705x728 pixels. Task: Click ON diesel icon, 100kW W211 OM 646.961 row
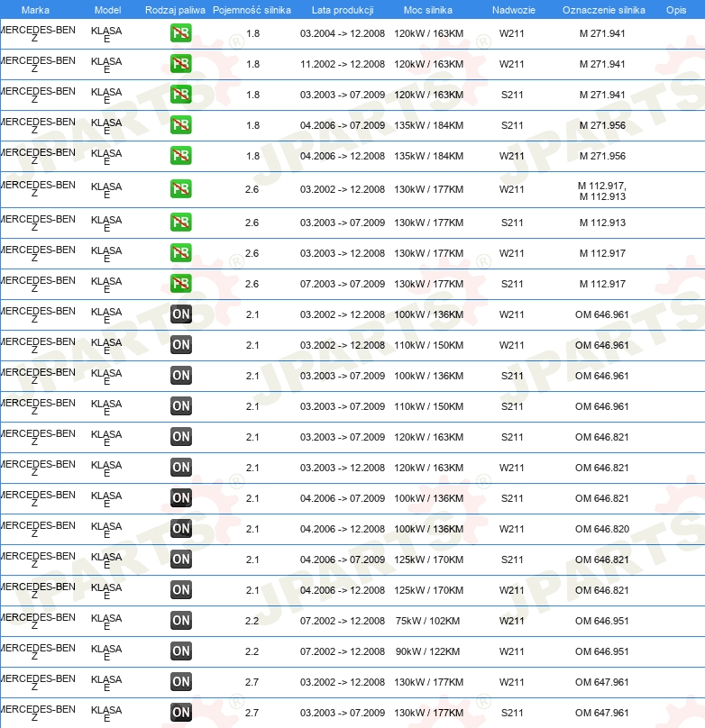click(x=180, y=314)
